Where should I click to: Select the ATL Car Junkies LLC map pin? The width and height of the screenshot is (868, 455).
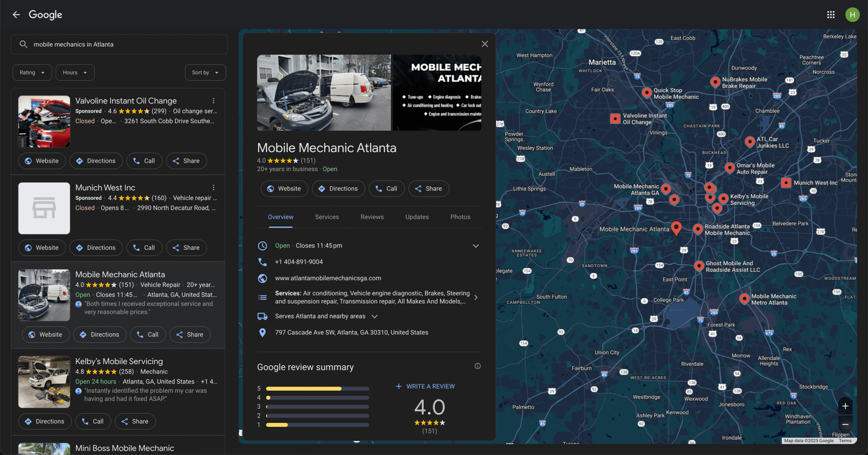coord(750,142)
